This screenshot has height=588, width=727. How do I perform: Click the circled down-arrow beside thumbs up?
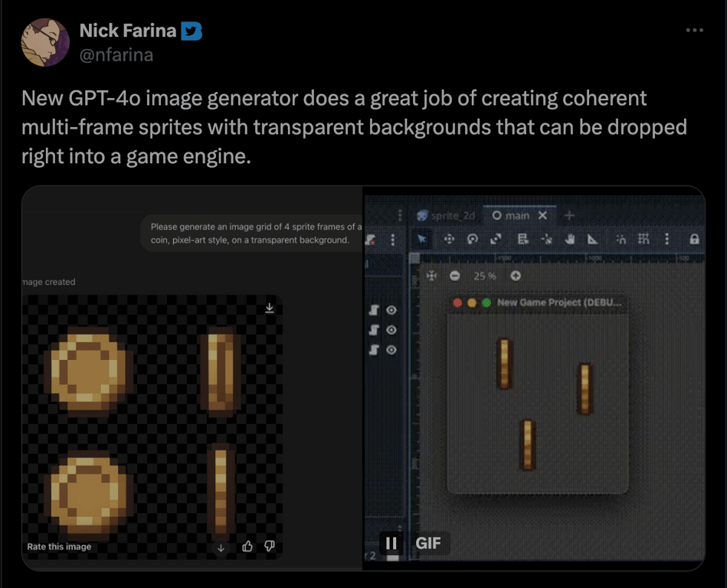[x=221, y=547]
